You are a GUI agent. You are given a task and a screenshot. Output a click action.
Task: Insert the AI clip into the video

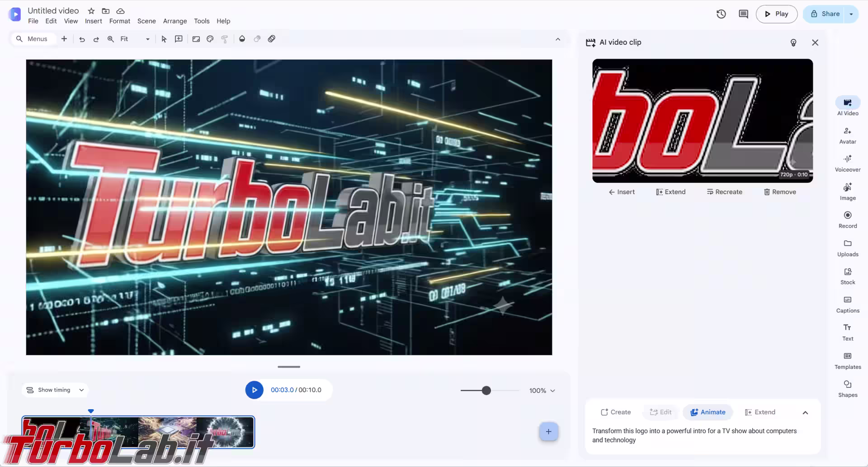coord(622,192)
